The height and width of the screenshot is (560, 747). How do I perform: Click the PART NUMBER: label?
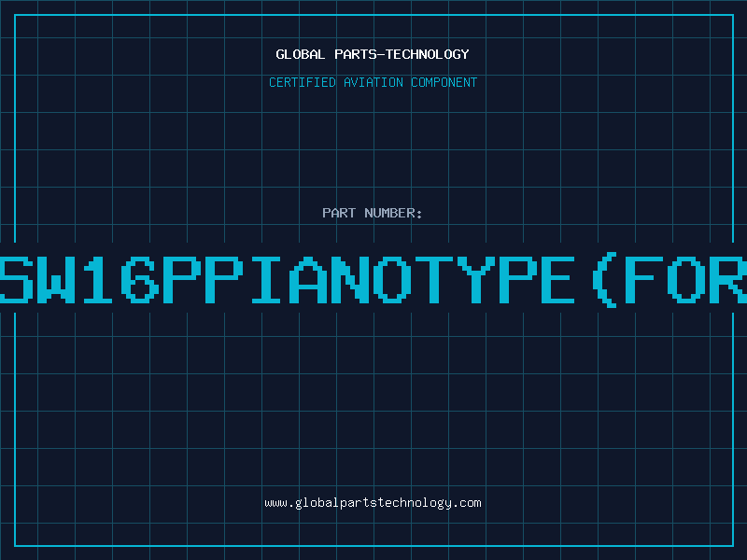coord(373,213)
